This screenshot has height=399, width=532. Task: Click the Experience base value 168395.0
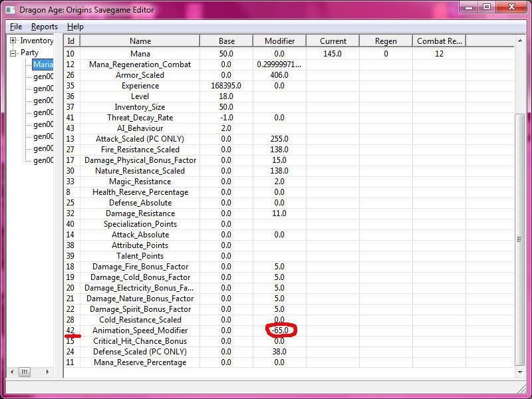pos(226,86)
